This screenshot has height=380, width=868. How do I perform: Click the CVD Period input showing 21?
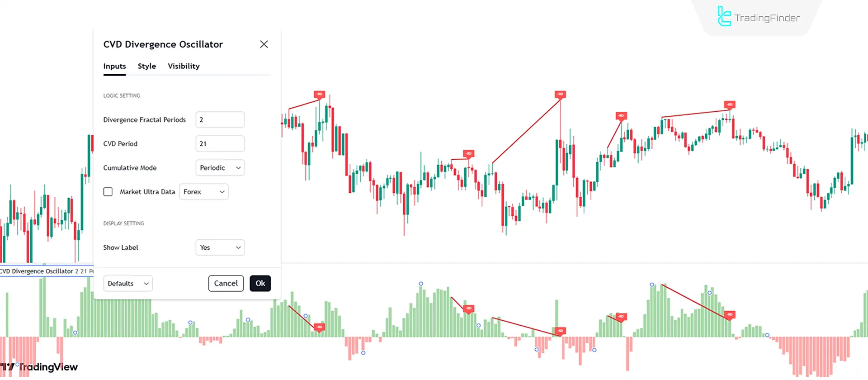(x=220, y=143)
